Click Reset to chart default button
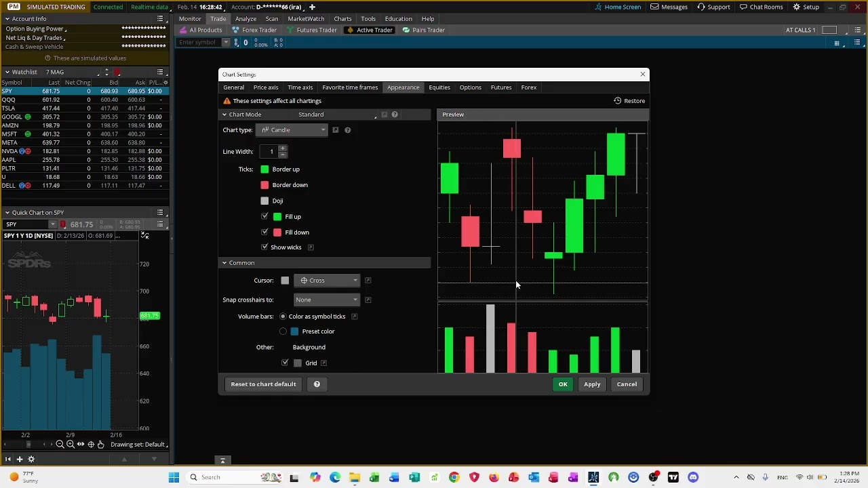The image size is (868, 488). [x=263, y=384]
